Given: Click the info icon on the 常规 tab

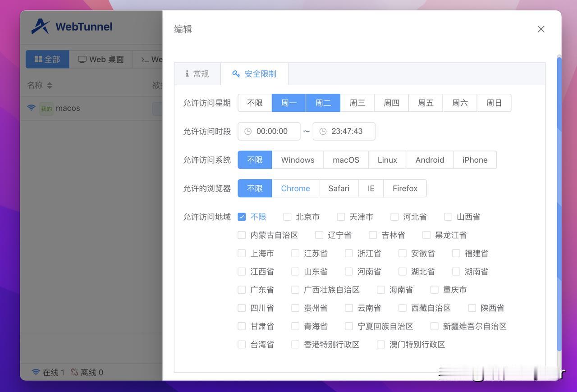Looking at the screenshot, I should (x=187, y=73).
